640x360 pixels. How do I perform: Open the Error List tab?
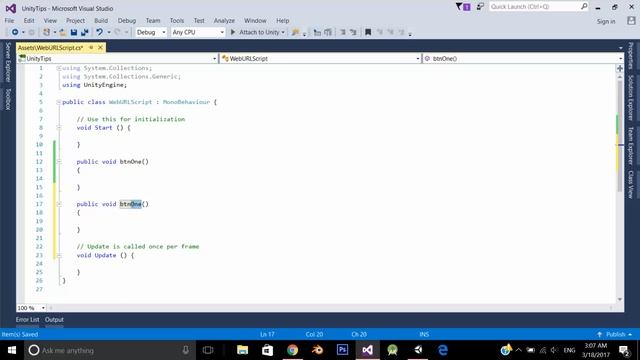(28, 320)
